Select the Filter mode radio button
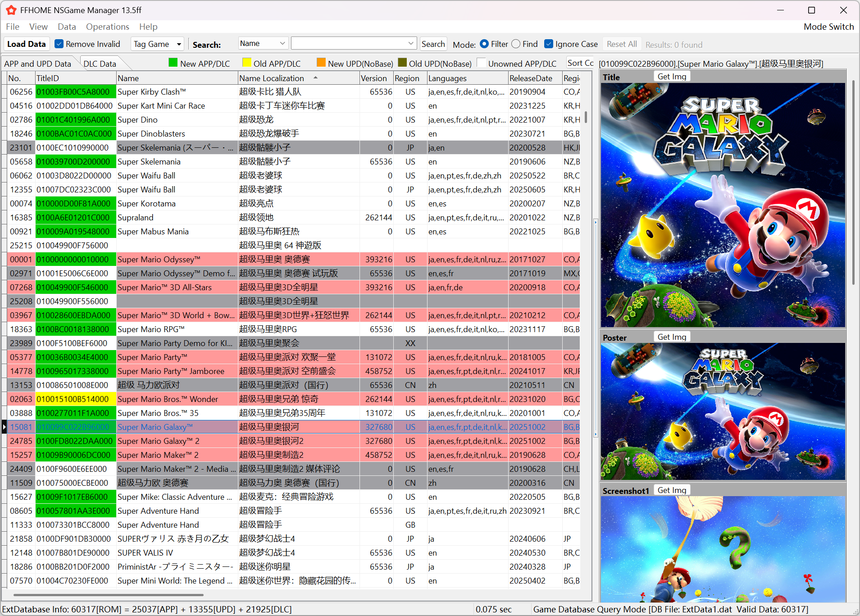 [484, 44]
